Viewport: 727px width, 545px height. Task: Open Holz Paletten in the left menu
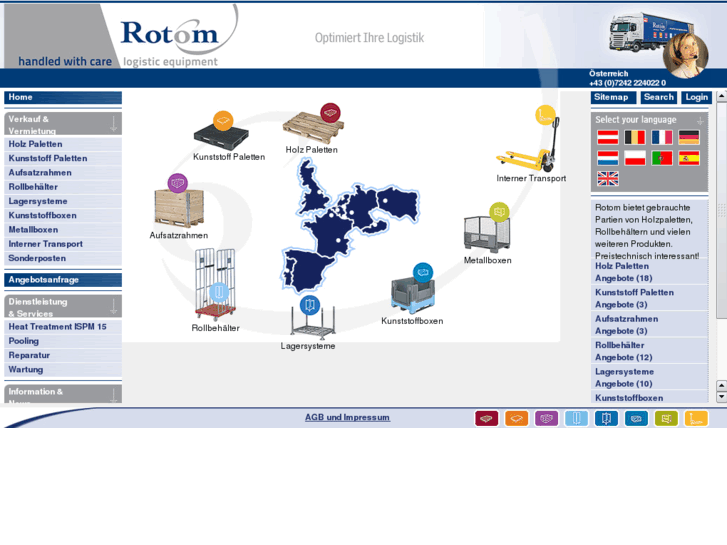click(x=63, y=144)
